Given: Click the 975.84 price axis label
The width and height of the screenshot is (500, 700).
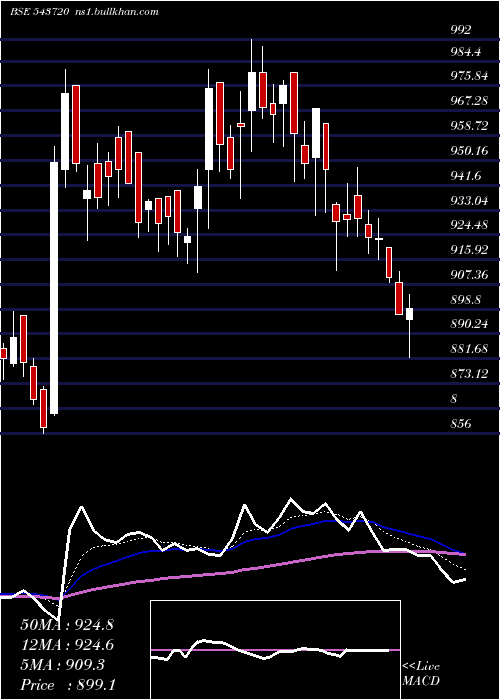Looking at the screenshot, I should (469, 76).
